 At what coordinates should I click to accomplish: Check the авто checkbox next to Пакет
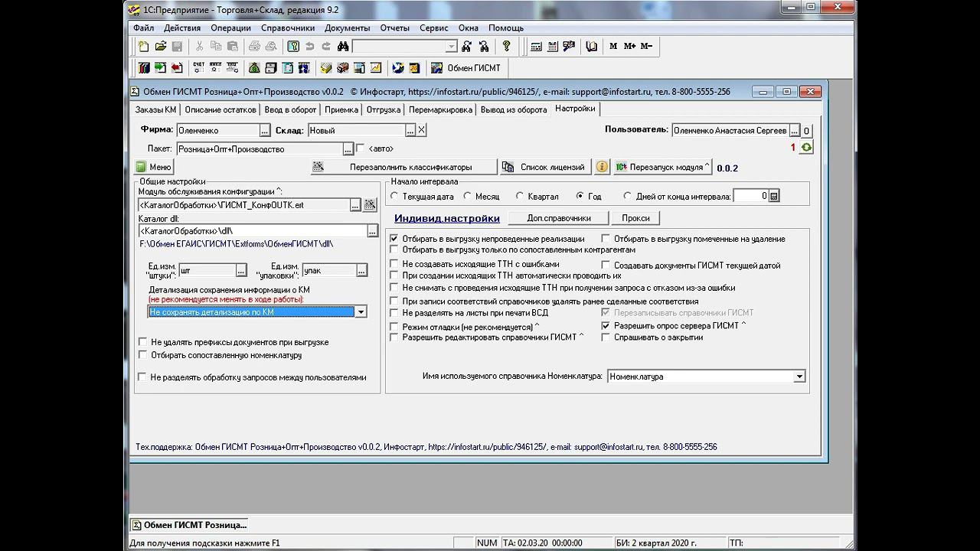tap(361, 148)
